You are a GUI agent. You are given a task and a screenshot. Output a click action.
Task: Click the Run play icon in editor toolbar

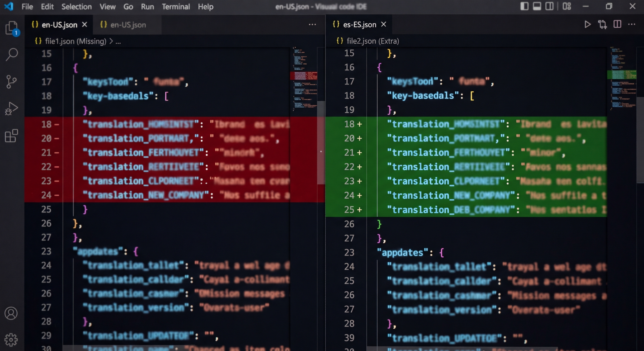tap(588, 24)
